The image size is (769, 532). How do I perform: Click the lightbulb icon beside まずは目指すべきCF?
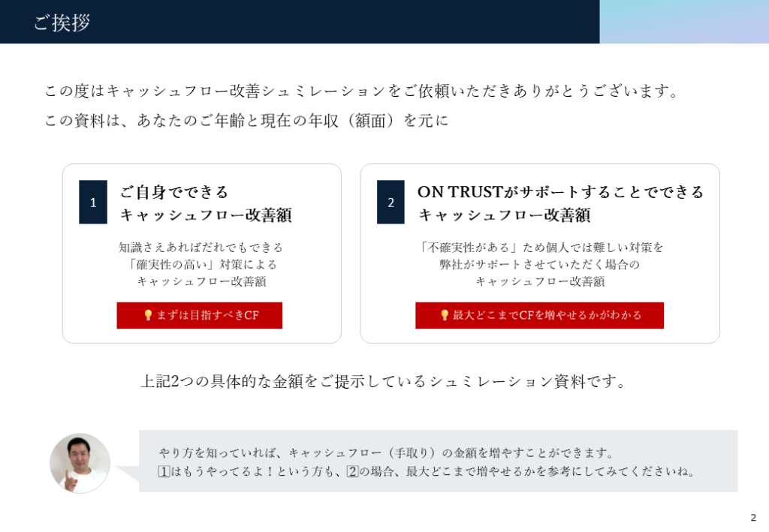(x=148, y=315)
